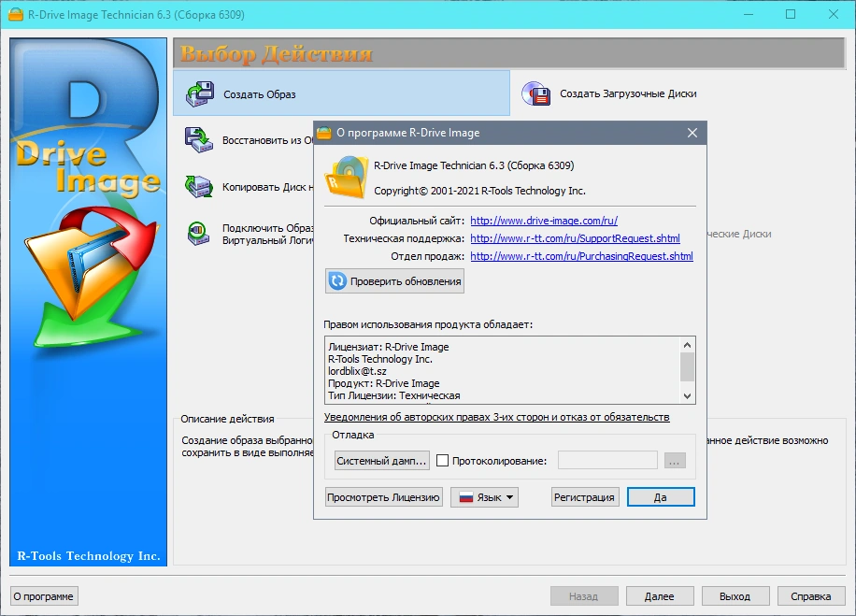This screenshot has width=856, height=616.
Task: Click the Тип Лицензии: Техническая line
Action: [394, 395]
